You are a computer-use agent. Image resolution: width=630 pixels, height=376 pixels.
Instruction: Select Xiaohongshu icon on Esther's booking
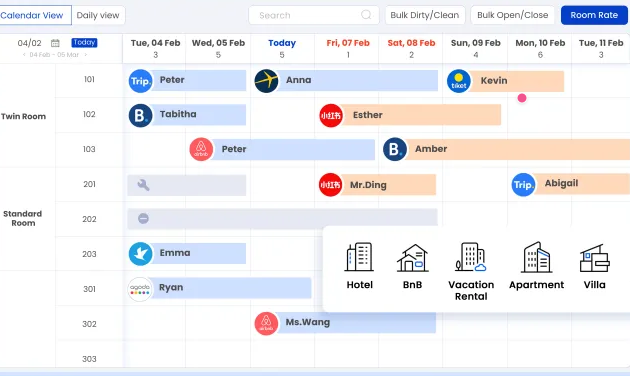[331, 115]
